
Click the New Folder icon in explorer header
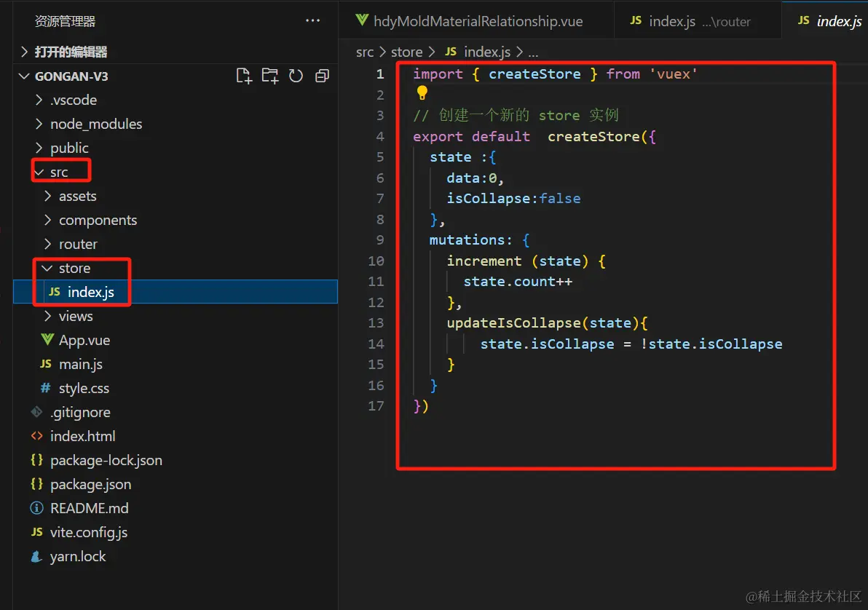coord(270,76)
